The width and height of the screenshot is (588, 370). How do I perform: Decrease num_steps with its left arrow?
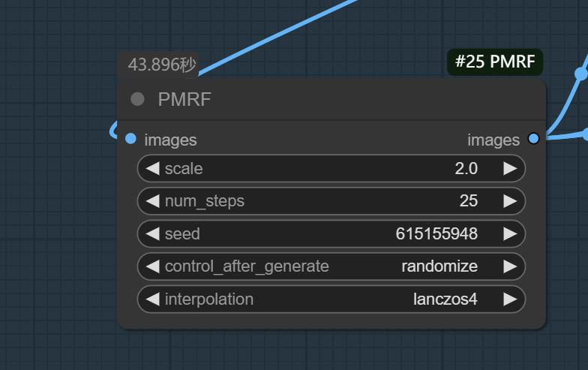coord(153,201)
